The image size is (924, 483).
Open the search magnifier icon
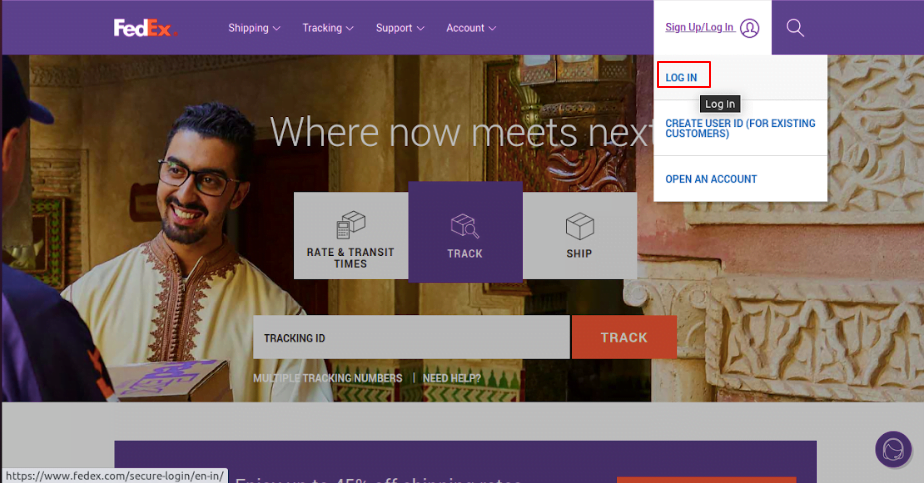795,28
